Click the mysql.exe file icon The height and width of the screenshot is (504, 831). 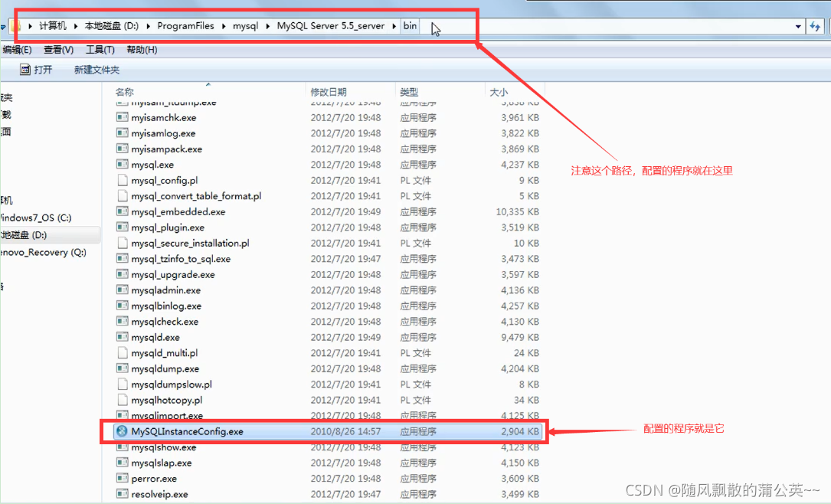[x=123, y=164]
